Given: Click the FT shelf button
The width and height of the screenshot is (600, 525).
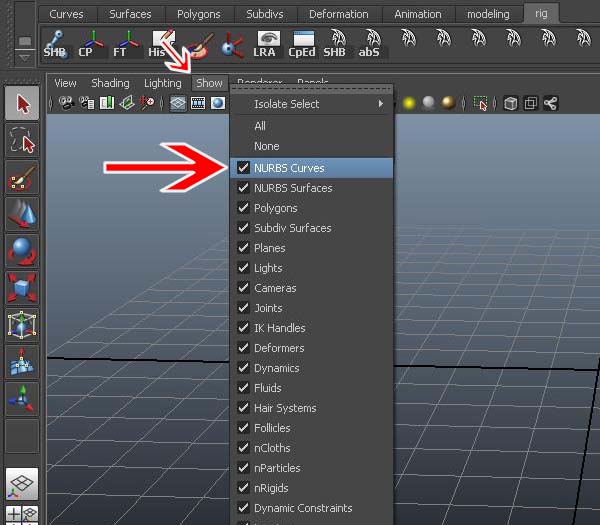Looking at the screenshot, I should coord(125,45).
